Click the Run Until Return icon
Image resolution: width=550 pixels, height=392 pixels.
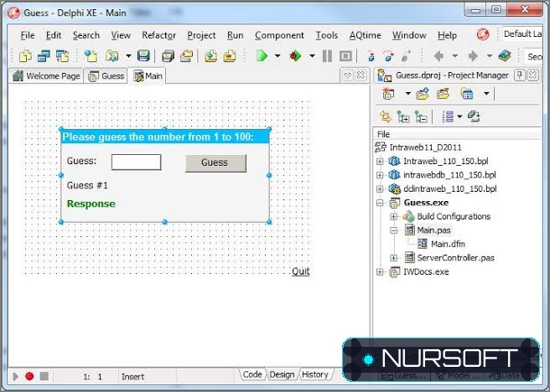tap(406, 55)
